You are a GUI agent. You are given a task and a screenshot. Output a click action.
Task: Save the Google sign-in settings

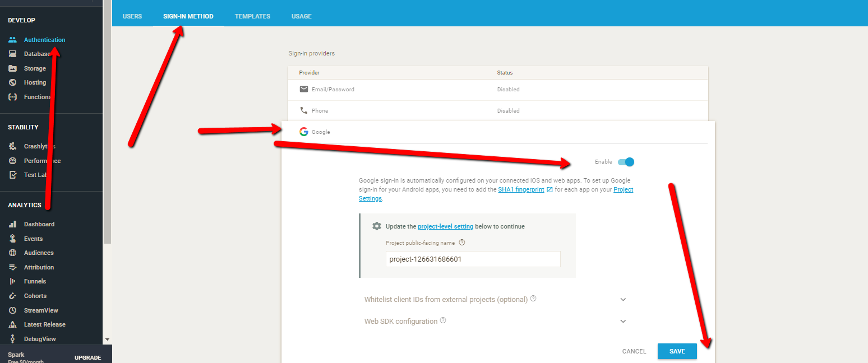coord(677,351)
